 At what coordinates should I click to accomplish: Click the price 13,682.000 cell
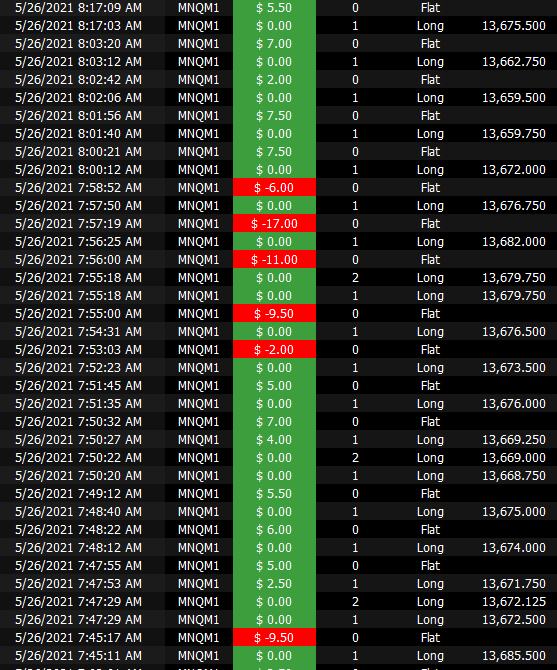(514, 241)
